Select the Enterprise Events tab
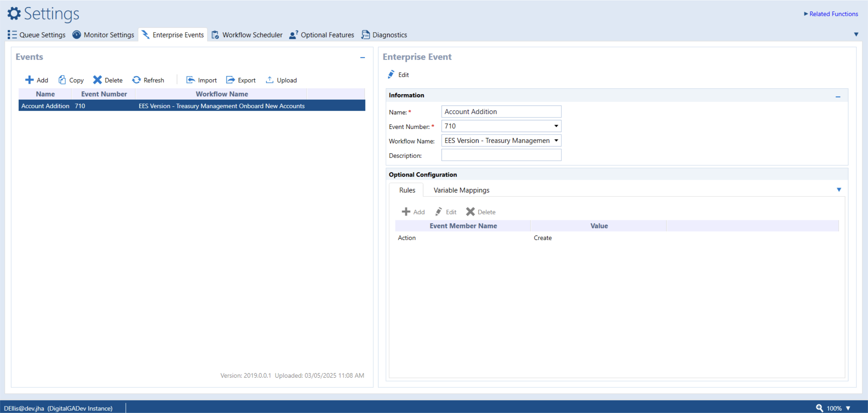 click(173, 35)
